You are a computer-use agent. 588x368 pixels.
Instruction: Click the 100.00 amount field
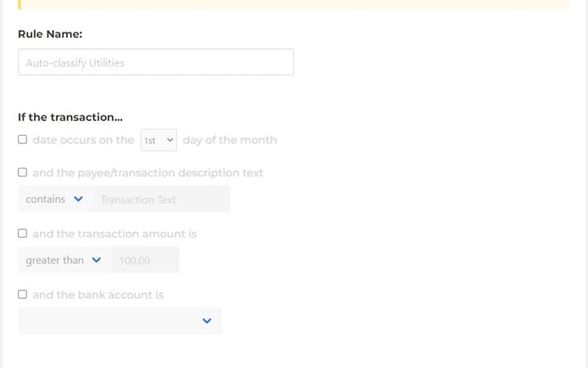pos(144,261)
